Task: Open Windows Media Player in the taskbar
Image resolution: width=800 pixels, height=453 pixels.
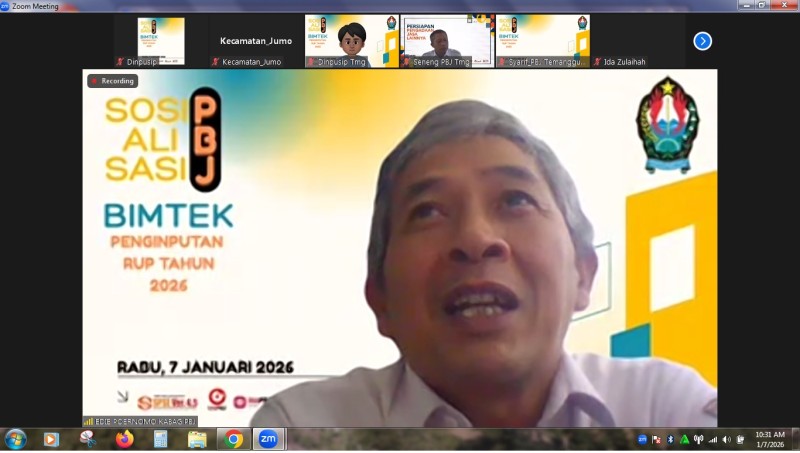Action: (x=51, y=439)
